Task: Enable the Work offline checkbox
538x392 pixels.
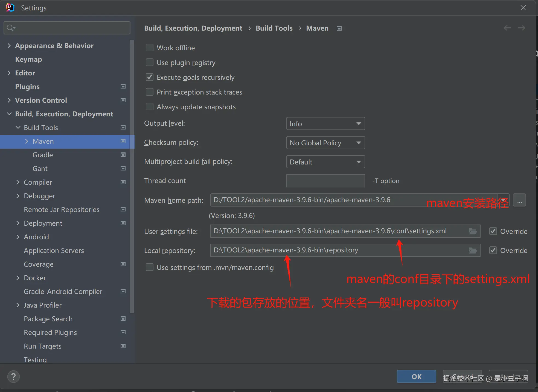Action: [150, 48]
